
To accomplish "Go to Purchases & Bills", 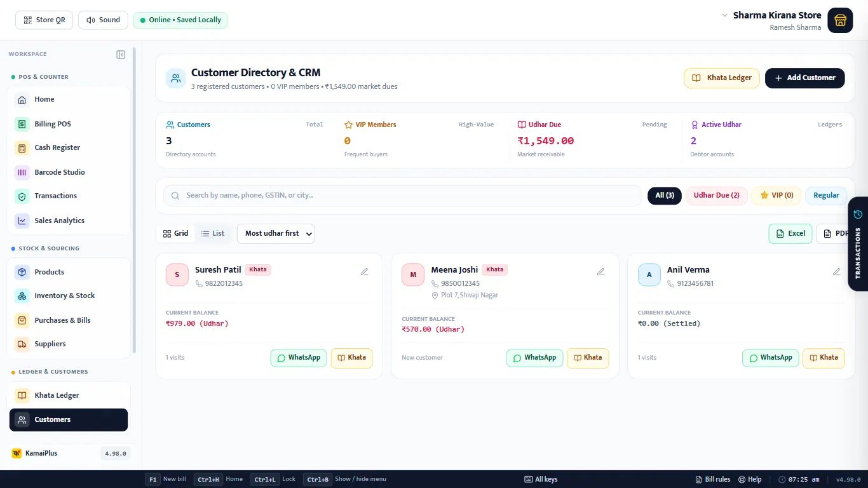I will point(69,320).
